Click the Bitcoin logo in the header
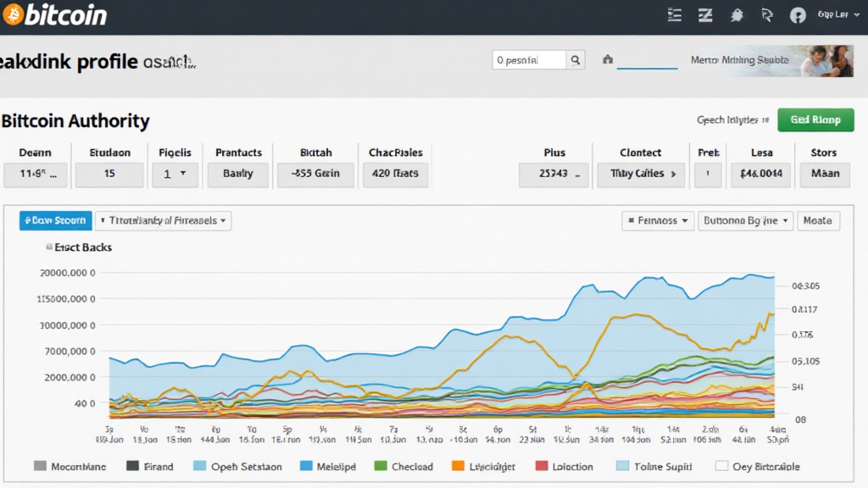 coord(14,15)
